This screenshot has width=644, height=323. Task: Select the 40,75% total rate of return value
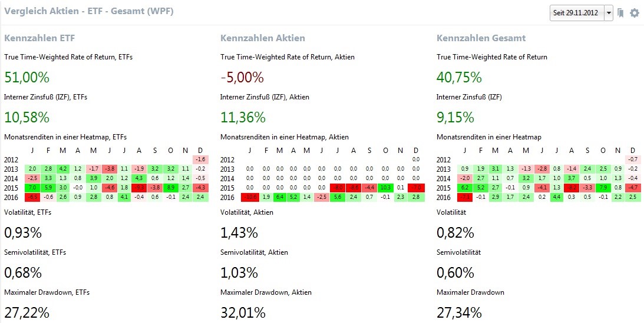[x=459, y=77]
